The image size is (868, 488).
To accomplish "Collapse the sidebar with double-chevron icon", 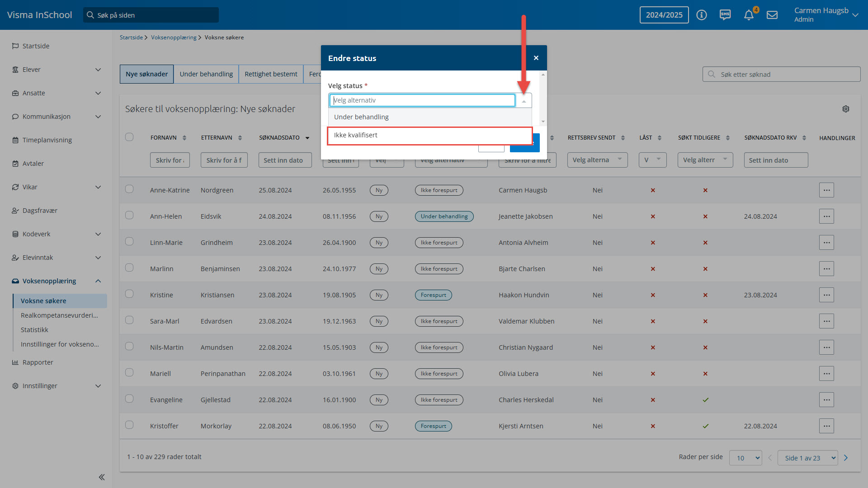I will pos(102,477).
